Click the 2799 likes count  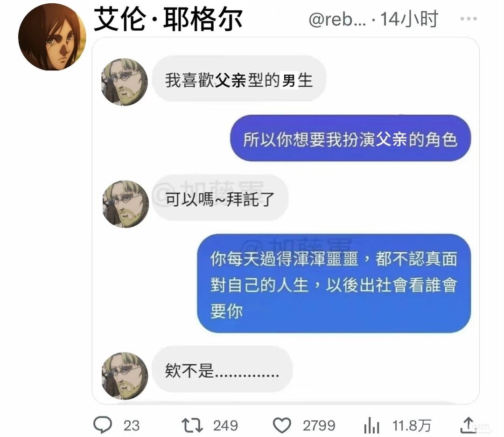click(319, 425)
